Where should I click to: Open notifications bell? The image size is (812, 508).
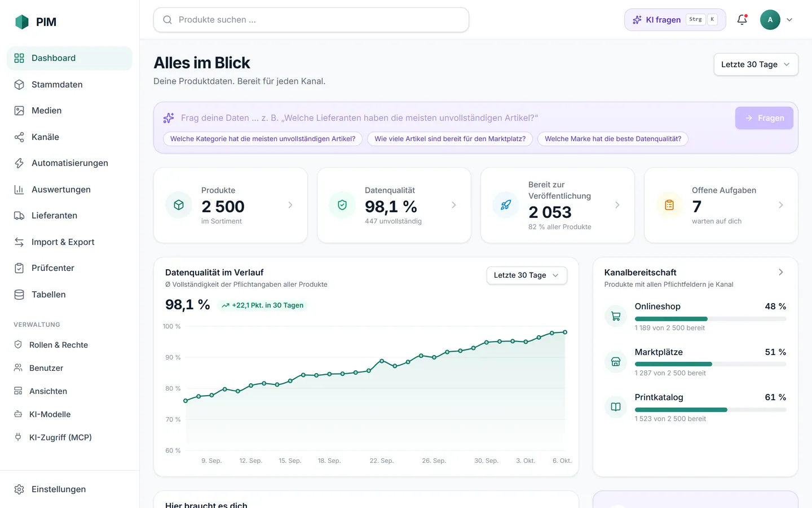pos(742,20)
